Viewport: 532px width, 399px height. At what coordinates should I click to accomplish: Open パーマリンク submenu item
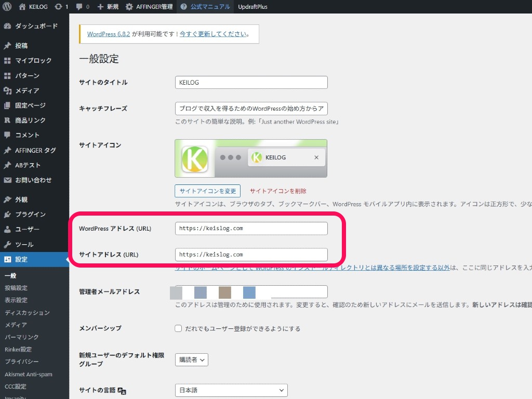[x=22, y=337]
